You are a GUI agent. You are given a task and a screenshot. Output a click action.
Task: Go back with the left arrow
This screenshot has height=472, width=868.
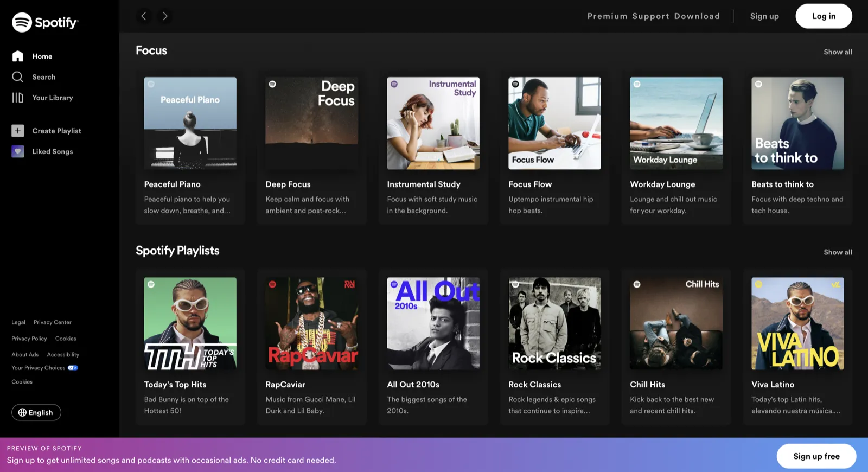tap(144, 16)
